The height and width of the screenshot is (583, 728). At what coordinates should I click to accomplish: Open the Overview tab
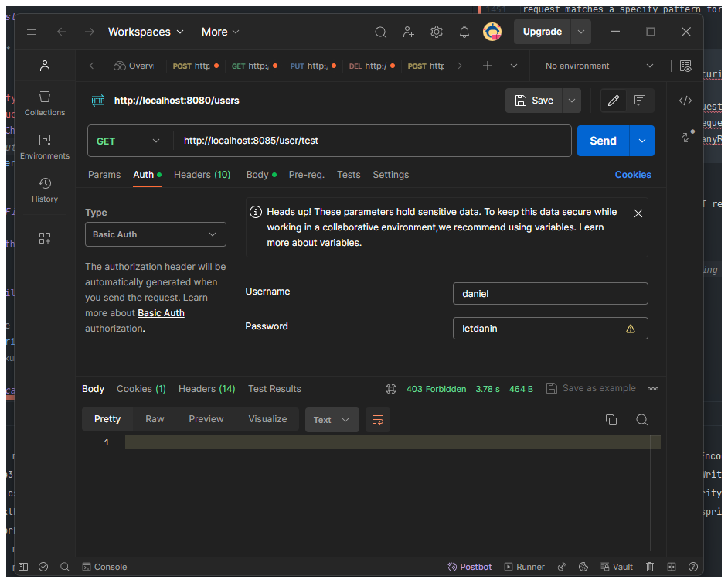click(134, 66)
